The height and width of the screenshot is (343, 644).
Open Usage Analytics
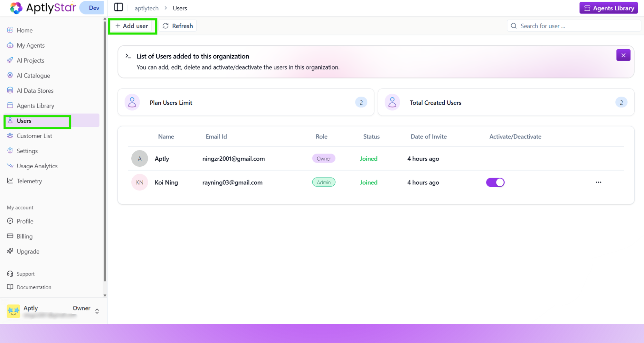37,166
